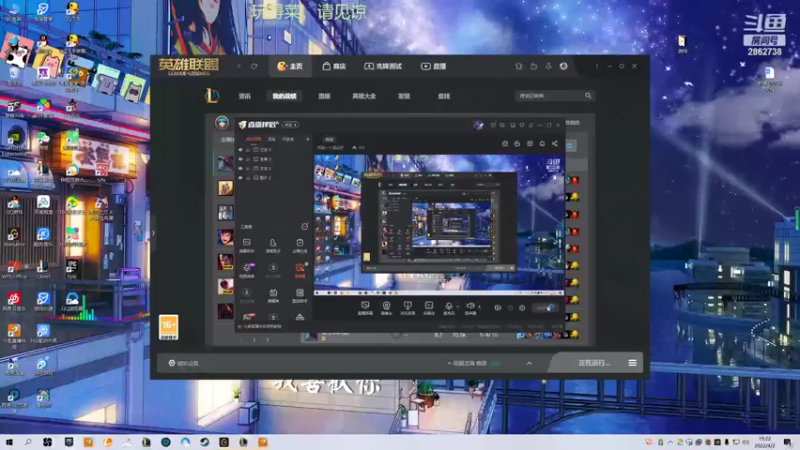Click the bell icon above the stream preview

(542, 144)
